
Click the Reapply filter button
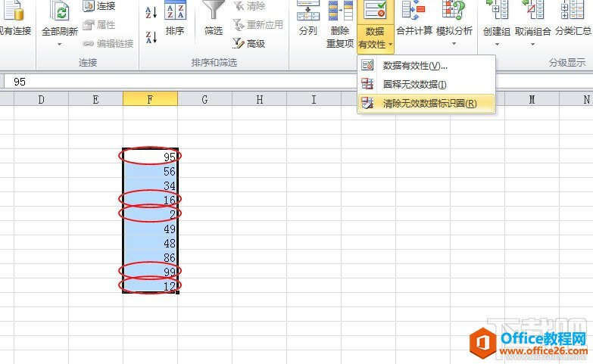tap(258, 25)
